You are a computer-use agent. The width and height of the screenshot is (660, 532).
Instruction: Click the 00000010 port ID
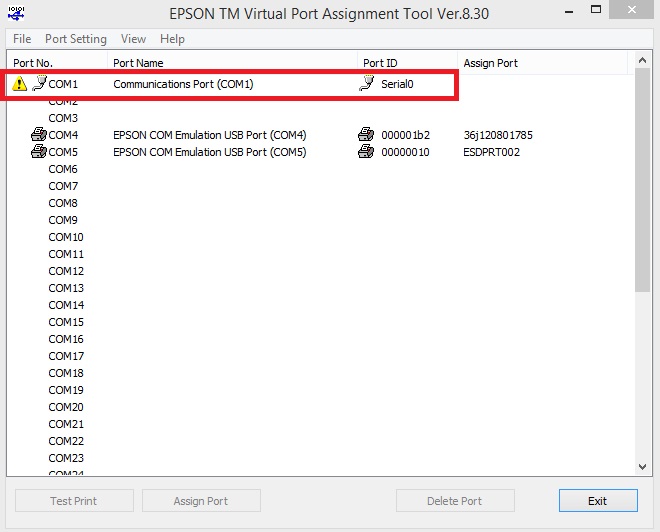click(x=405, y=152)
